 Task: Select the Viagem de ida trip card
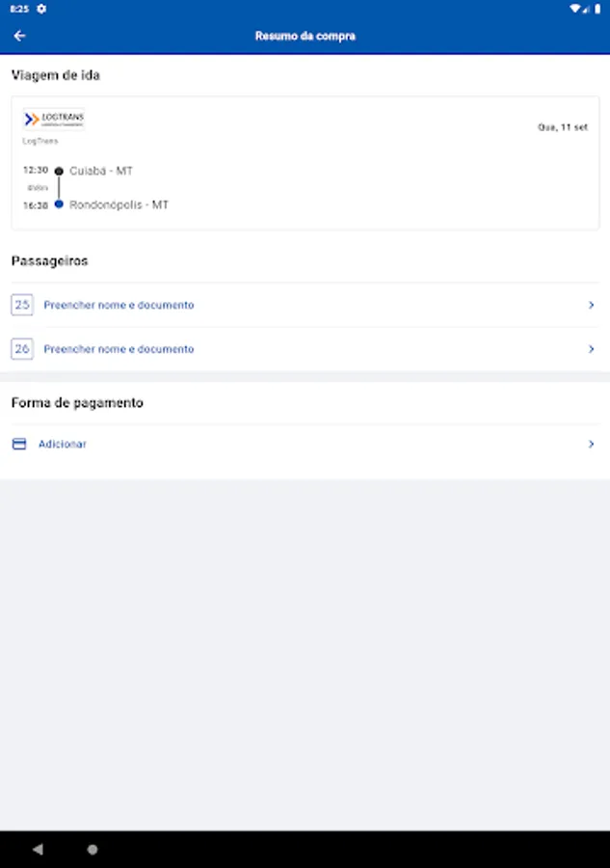[x=305, y=162]
